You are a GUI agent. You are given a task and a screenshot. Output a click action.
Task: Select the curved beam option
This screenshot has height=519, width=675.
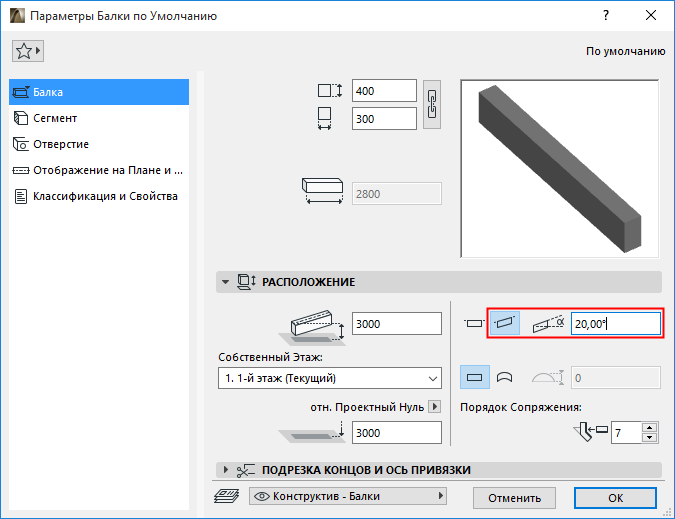pos(505,377)
